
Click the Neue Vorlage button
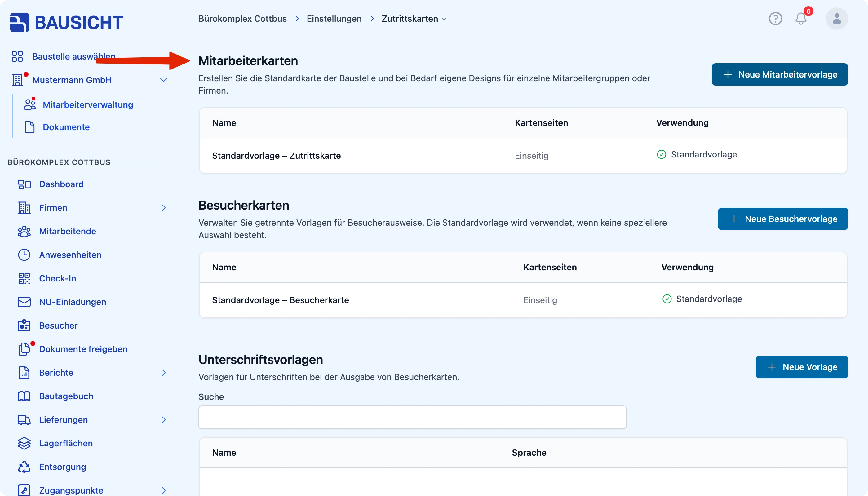(x=802, y=367)
